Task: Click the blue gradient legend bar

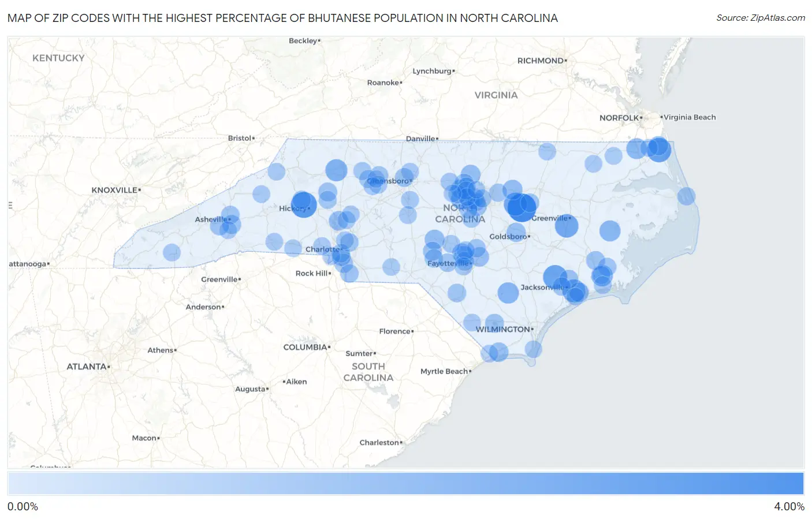Action: pos(405,484)
